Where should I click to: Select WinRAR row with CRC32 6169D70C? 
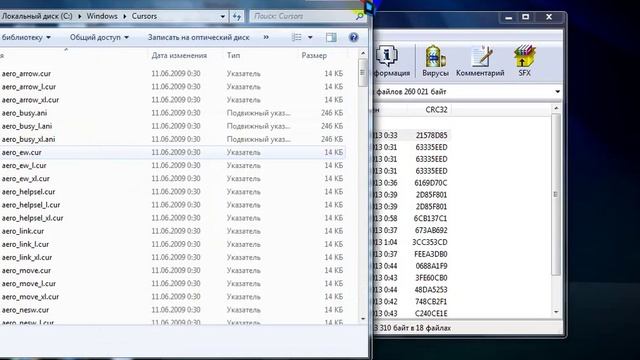click(411, 183)
